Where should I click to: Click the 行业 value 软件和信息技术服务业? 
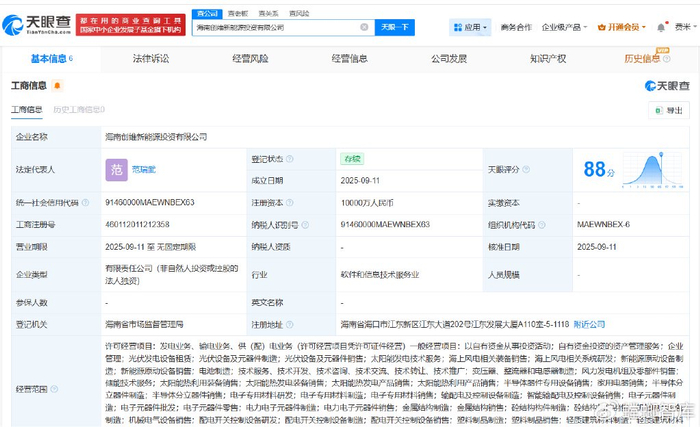pos(380,275)
